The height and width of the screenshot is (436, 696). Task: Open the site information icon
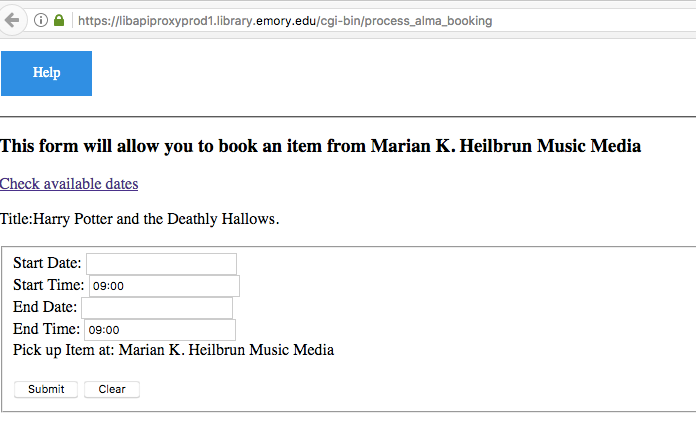tap(41, 20)
